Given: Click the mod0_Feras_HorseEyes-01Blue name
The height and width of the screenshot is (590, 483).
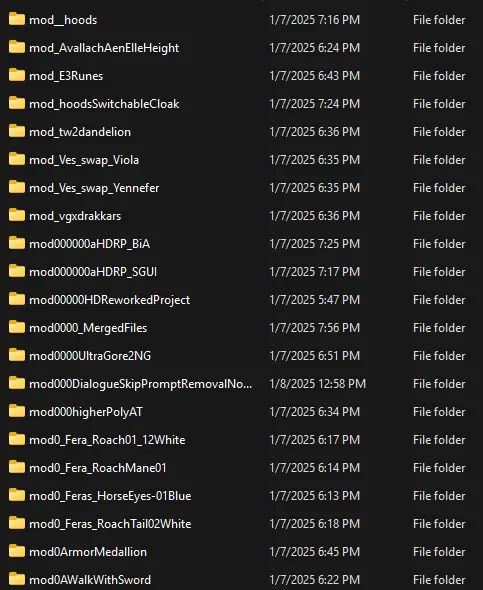Looking at the screenshot, I should coord(110,496).
